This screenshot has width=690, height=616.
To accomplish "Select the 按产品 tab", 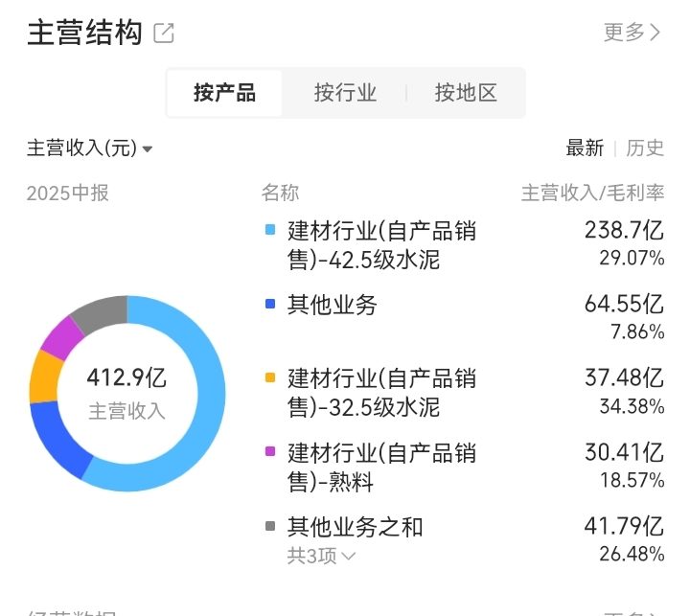I will (224, 93).
